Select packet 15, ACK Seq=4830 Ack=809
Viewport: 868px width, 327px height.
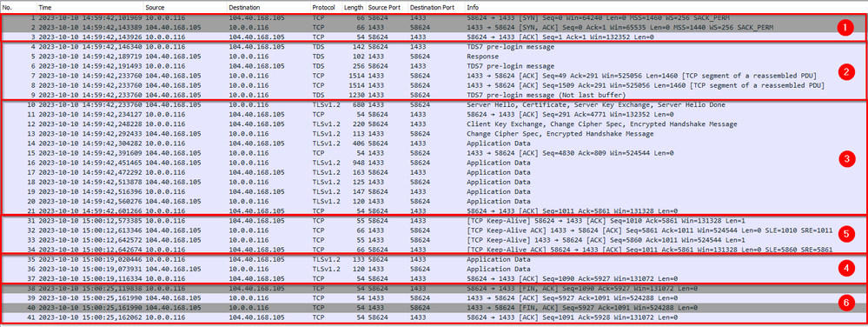434,153
